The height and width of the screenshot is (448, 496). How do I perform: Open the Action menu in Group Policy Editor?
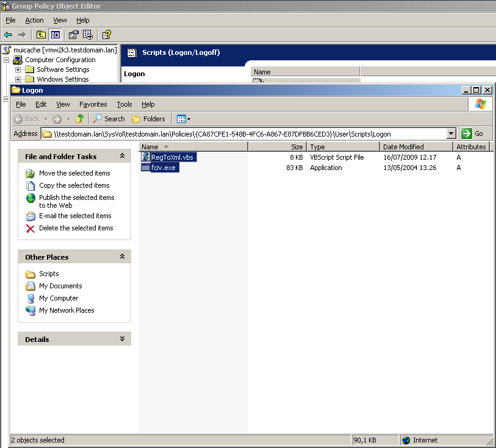click(x=35, y=20)
